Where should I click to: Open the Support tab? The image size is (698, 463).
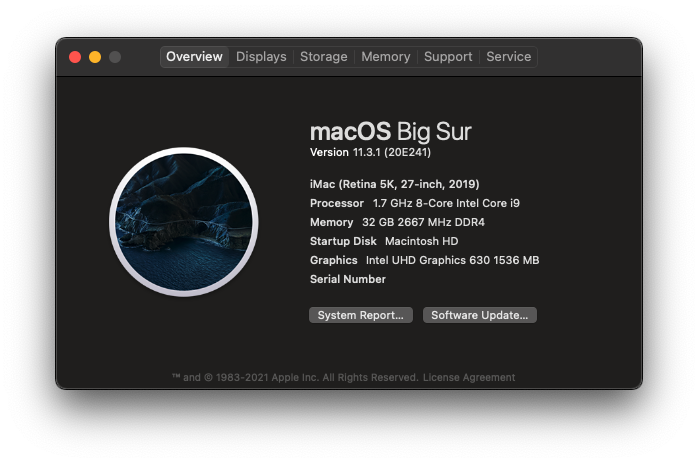pos(448,57)
